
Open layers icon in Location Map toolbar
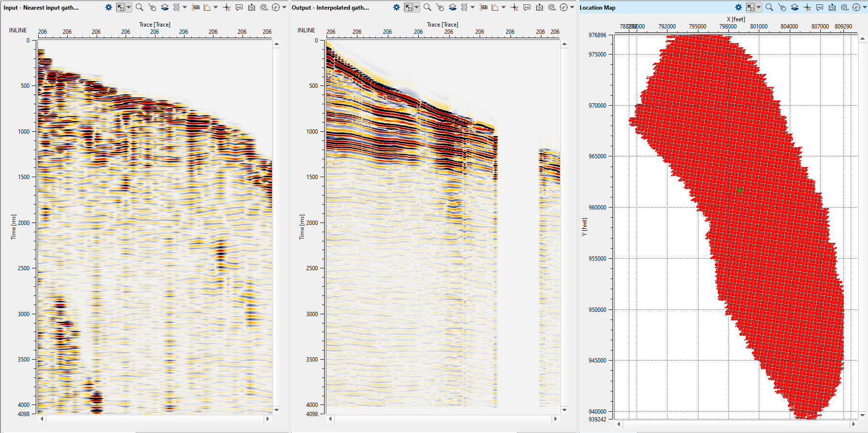click(795, 7)
